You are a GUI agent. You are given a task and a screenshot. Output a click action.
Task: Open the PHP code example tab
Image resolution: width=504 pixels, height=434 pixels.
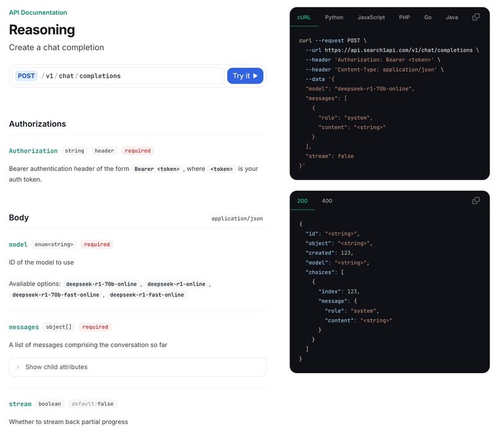(404, 17)
